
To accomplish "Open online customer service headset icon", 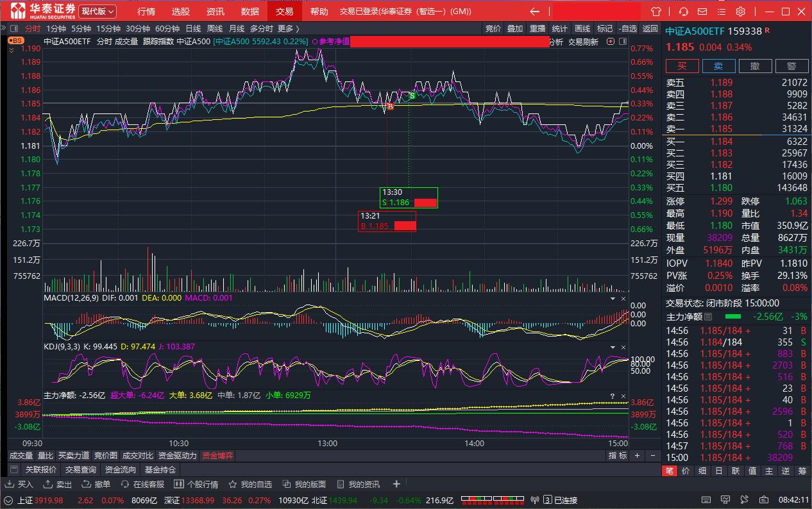I will [x=684, y=12].
